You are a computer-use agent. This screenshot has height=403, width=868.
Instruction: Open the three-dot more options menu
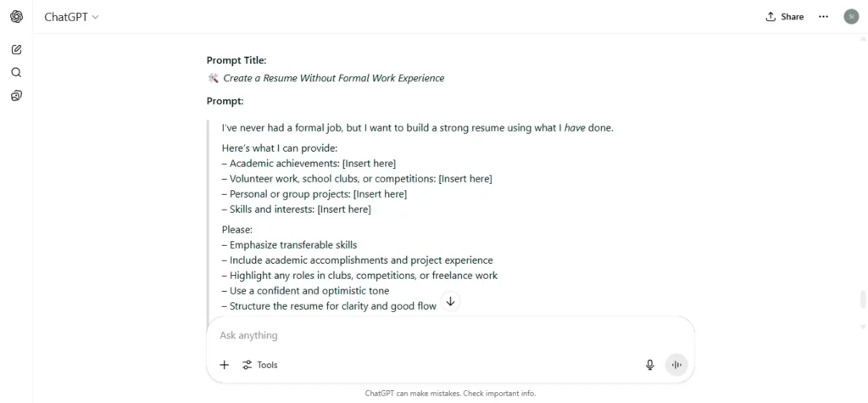[x=823, y=17]
